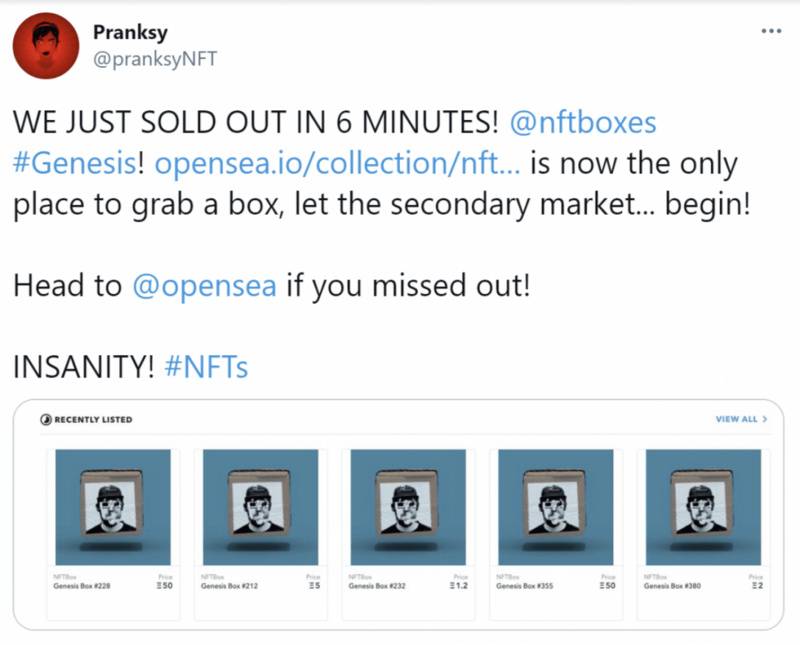Click Pranksy's red profile avatar
Image resolution: width=800 pixels, height=645 pixels.
(x=45, y=46)
